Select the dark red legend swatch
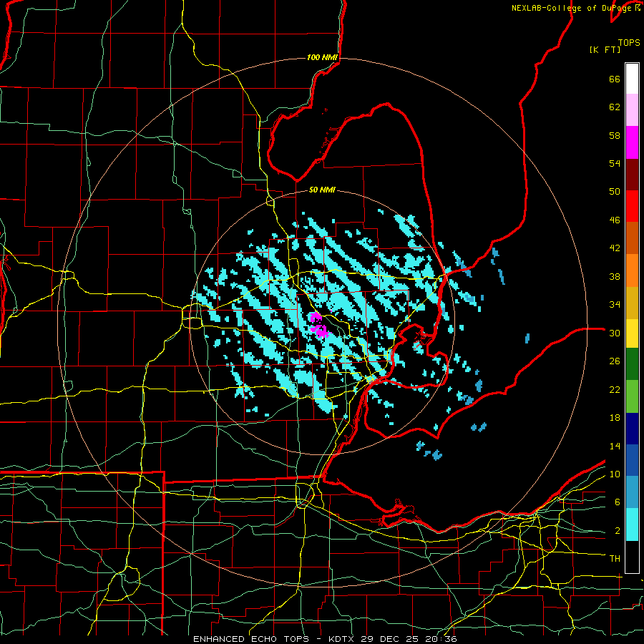644x644 pixels. point(632,175)
